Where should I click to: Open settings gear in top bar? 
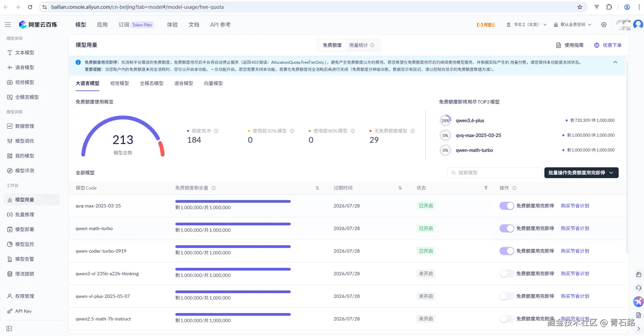pyautogui.click(x=604, y=25)
